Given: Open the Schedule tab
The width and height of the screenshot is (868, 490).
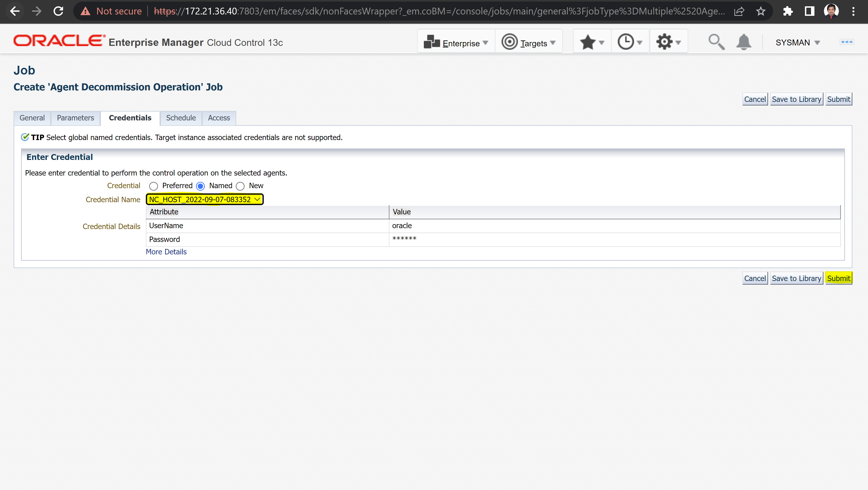Looking at the screenshot, I should tap(181, 118).
